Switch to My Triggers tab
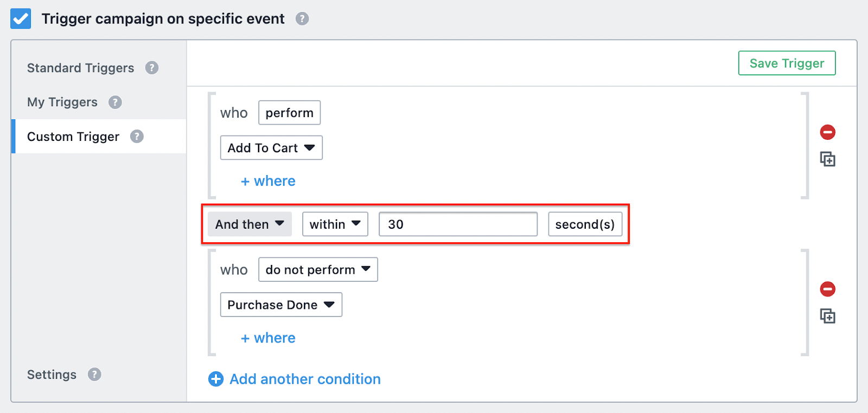 click(x=62, y=102)
